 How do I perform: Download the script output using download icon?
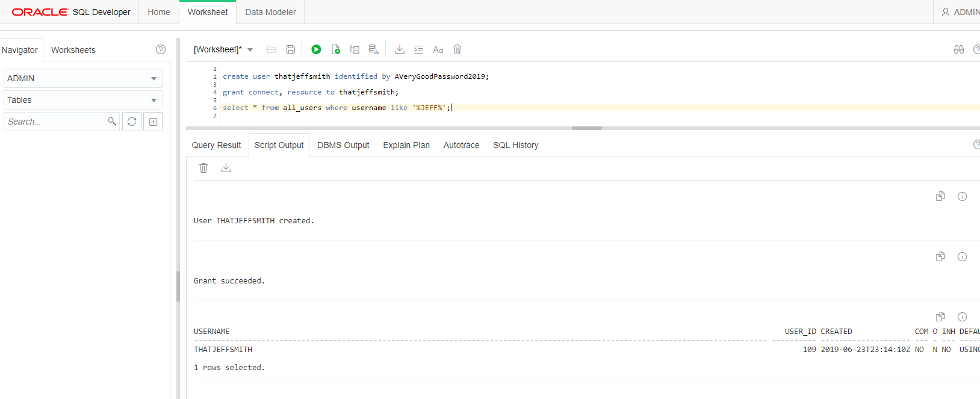tap(226, 168)
